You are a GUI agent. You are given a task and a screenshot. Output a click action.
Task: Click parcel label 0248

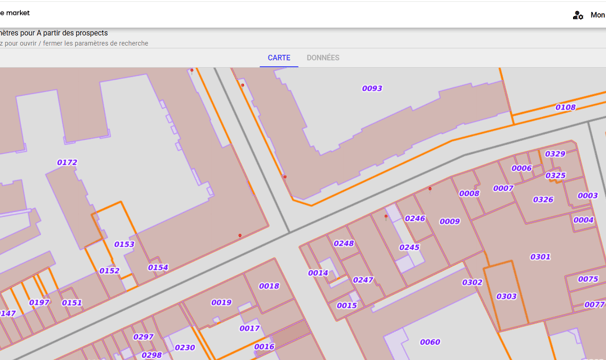(x=344, y=243)
